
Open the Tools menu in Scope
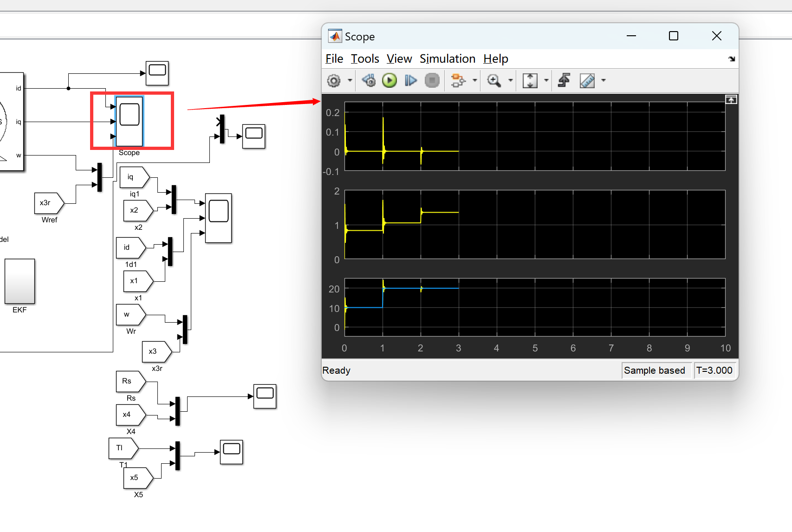pos(365,59)
